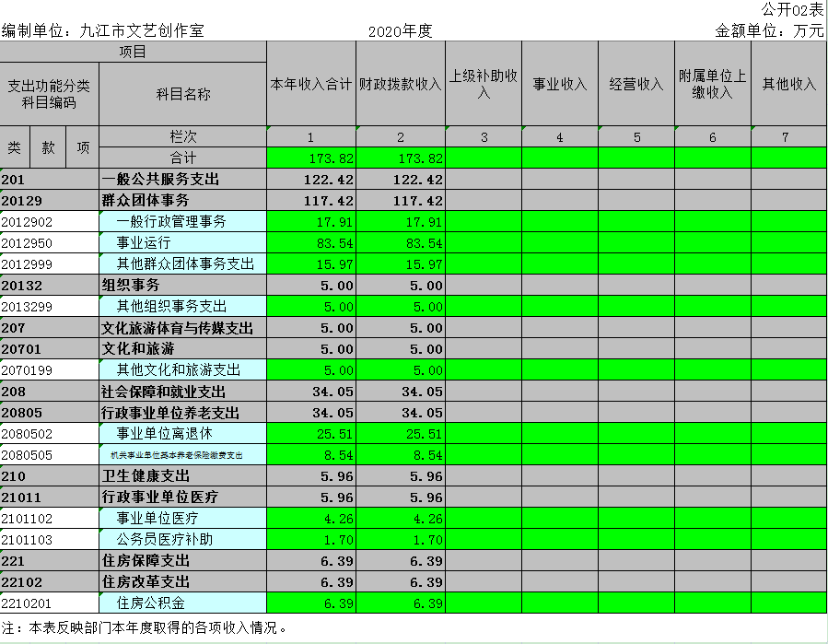828x644 pixels.
Task: Click the 本年收入合计 column header
Action: (310, 84)
